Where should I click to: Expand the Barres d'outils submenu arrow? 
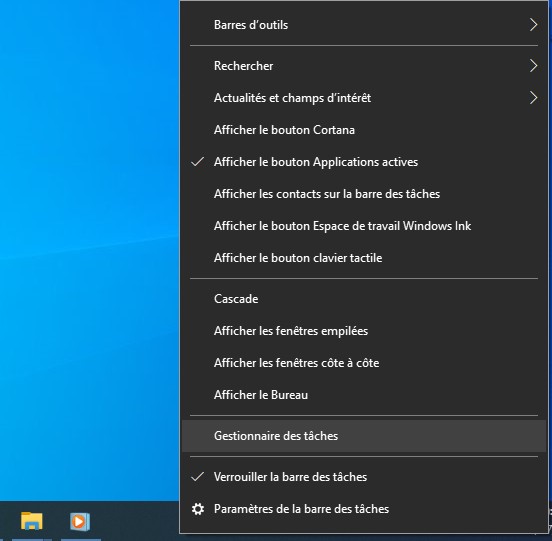[533, 25]
